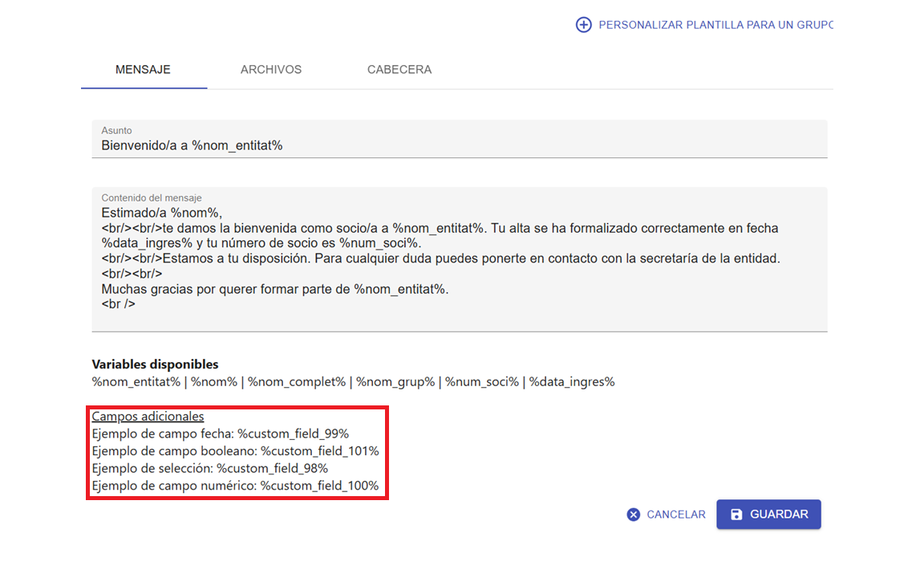The height and width of the screenshot is (578, 924).
Task: Select the campo numérico %custom_field_100% line
Action: (235, 486)
